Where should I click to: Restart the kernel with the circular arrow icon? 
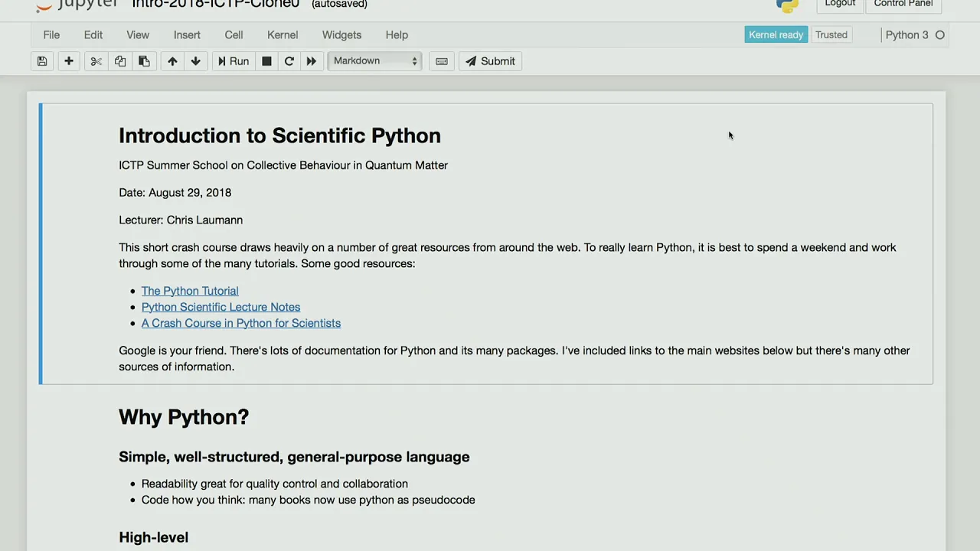(x=289, y=61)
